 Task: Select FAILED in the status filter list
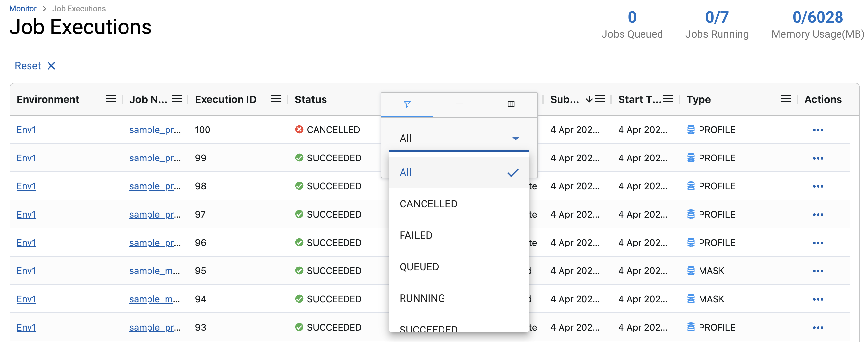pos(459,235)
